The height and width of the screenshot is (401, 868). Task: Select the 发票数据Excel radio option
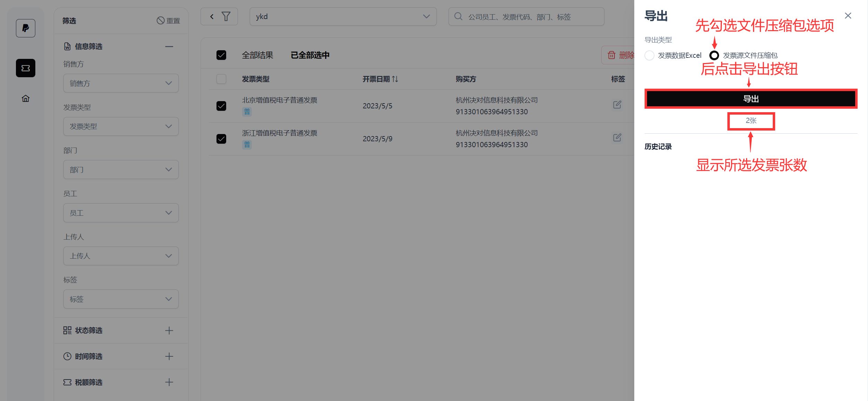pos(650,55)
